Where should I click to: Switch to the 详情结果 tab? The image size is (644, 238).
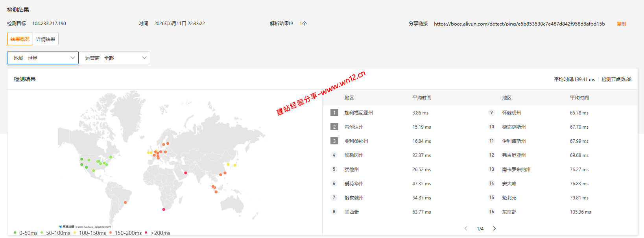click(46, 39)
